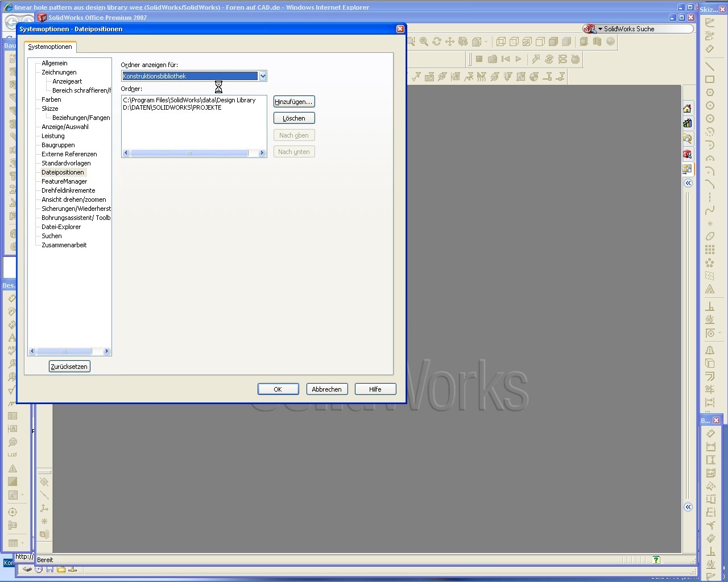Open the 'Ordner anzeigen für' dropdown arrow
Screen dimensions: 728x582
pyautogui.click(x=263, y=76)
